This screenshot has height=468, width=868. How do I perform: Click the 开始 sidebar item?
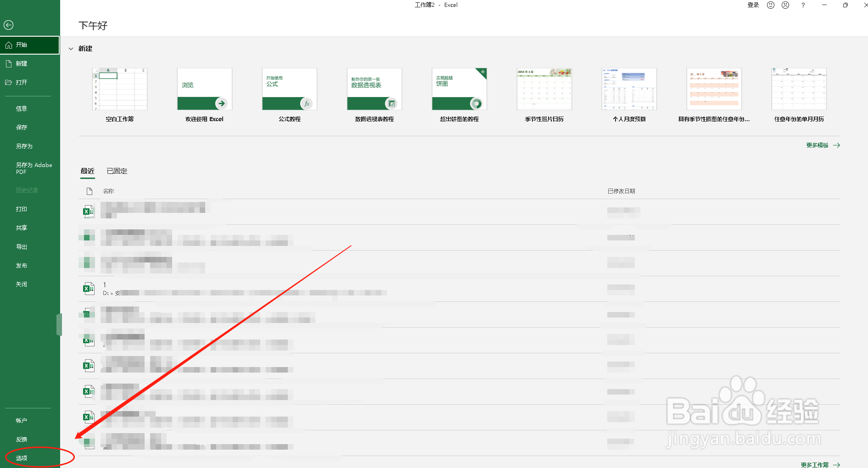(x=30, y=45)
